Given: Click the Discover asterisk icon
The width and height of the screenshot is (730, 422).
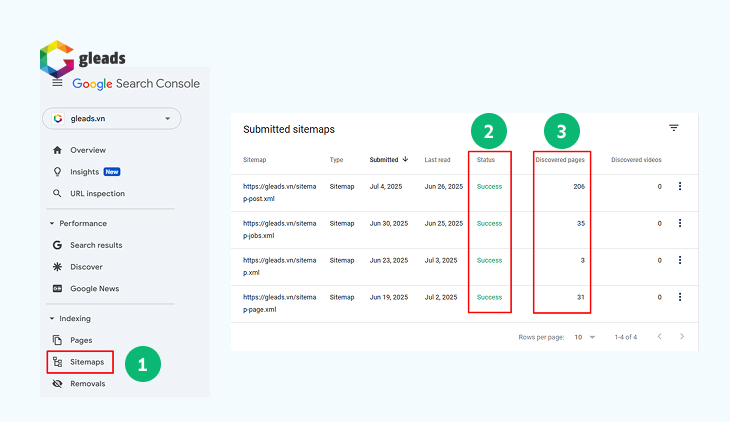Looking at the screenshot, I should pos(57,267).
